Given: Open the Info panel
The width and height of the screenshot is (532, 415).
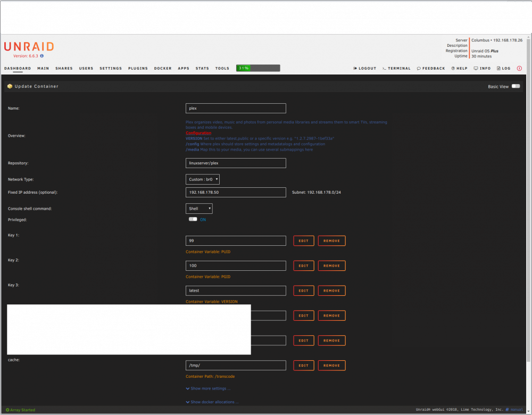Looking at the screenshot, I should click(x=482, y=68).
